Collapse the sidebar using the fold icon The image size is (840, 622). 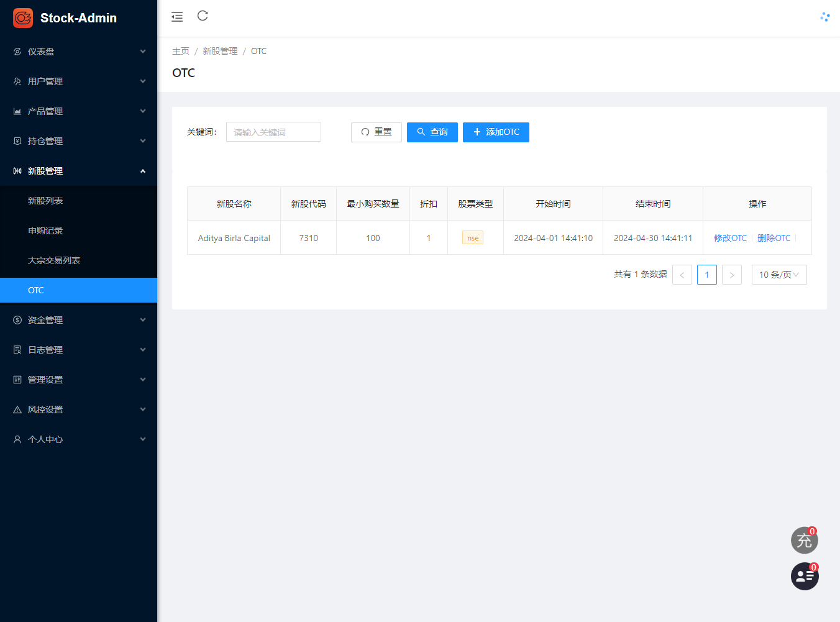pos(176,16)
